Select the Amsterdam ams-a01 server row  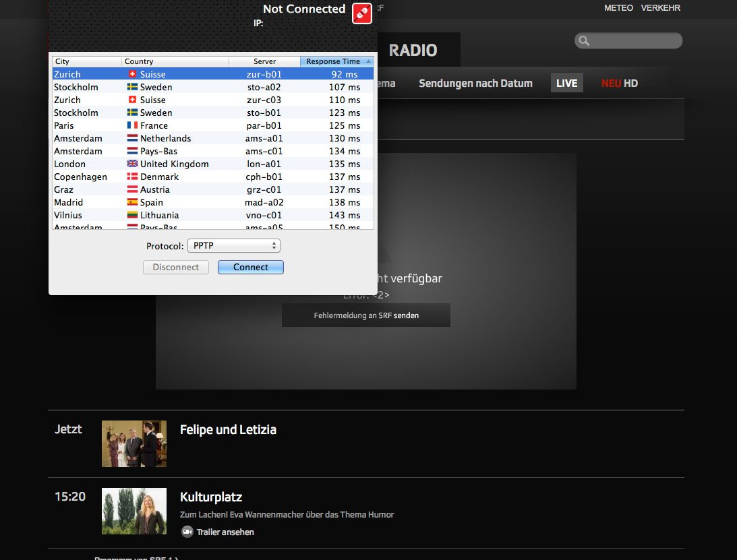click(213, 138)
